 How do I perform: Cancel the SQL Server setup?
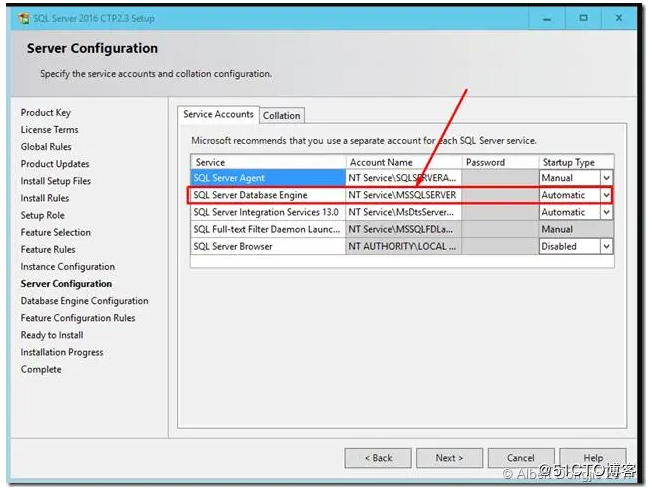click(x=521, y=458)
